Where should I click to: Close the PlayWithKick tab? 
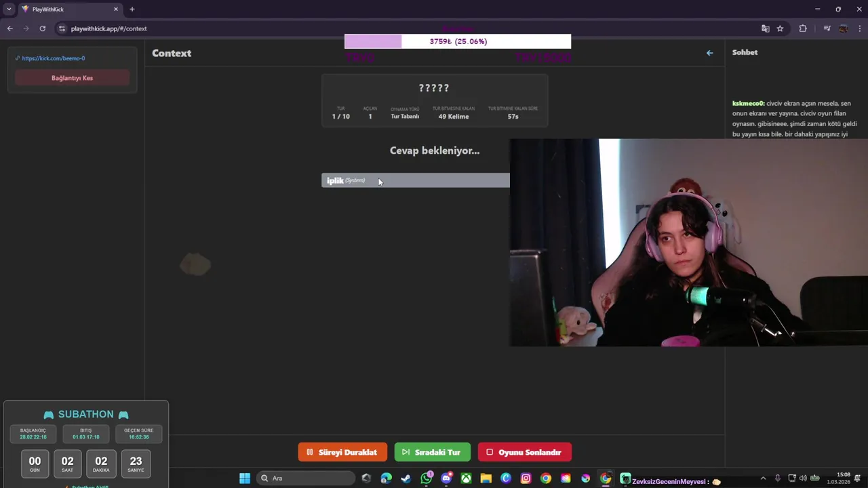(116, 9)
